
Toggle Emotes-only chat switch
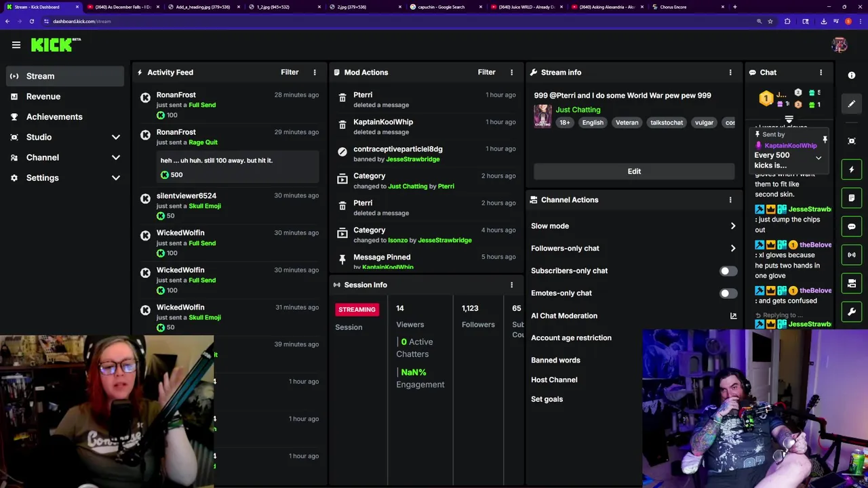click(x=728, y=293)
